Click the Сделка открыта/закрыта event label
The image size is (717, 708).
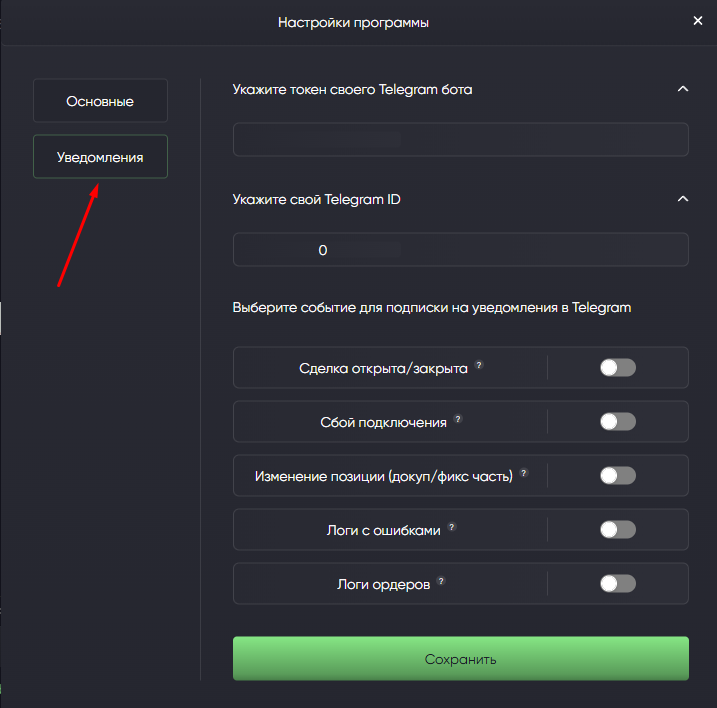point(383,368)
